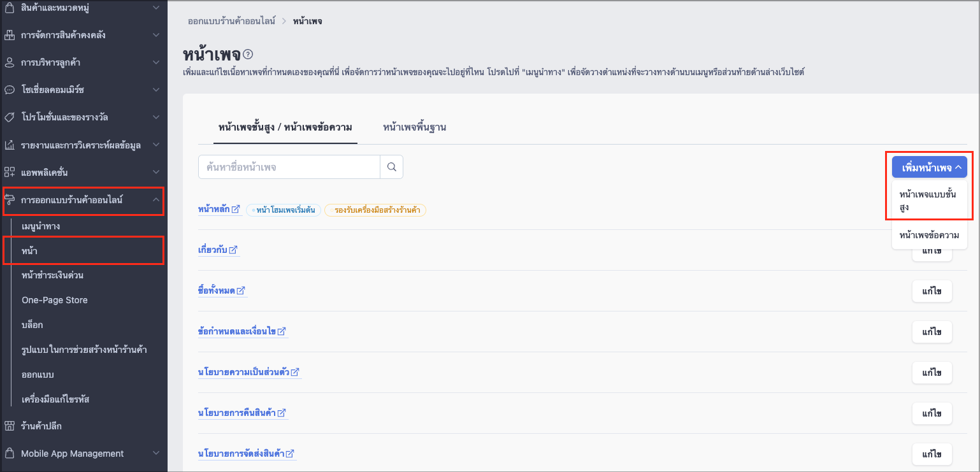Screen dimensions: 980x472
Task: Click the paint roller icon for การออกแบบร้านค้าออนไลน์
Action: (x=10, y=200)
